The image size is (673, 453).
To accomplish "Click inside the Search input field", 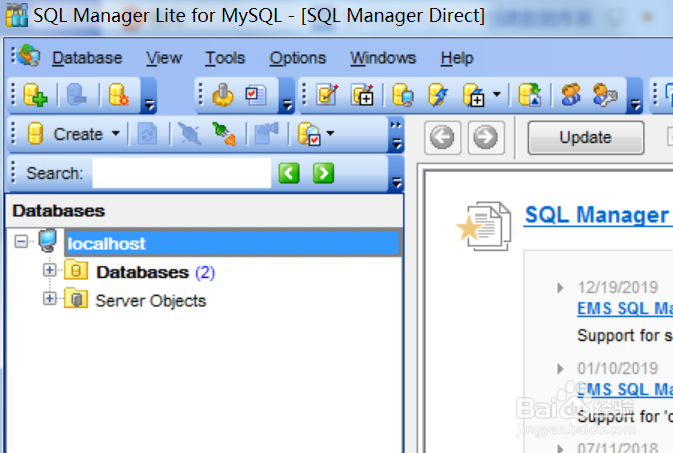I will [182, 173].
